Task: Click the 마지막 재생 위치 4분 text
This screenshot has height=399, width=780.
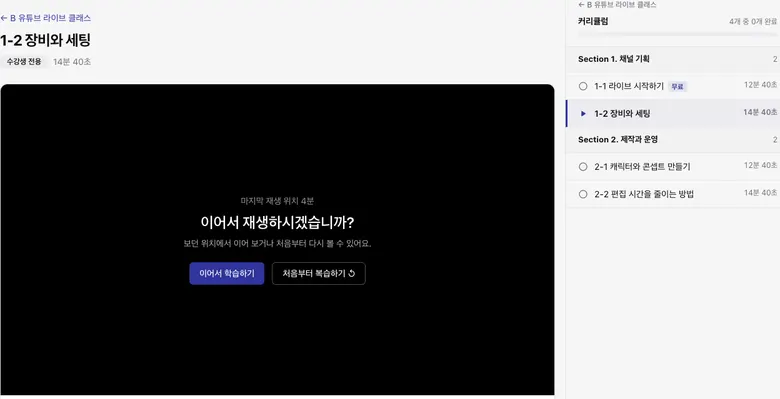Action: (x=277, y=201)
